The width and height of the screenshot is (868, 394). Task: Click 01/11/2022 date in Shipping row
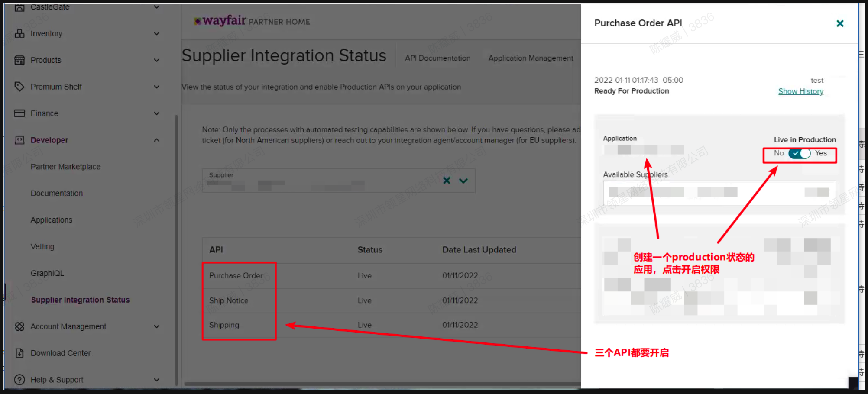[460, 325]
